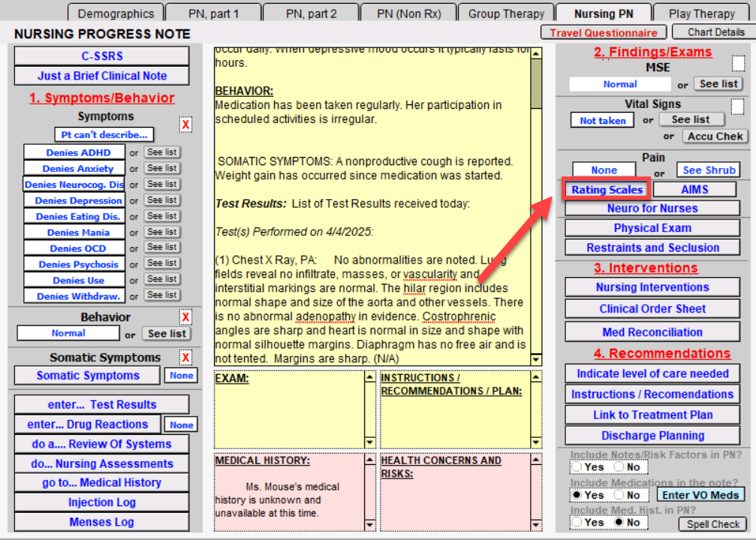756x540 pixels.
Task: Open See list beside Denies Depression
Action: [x=162, y=201]
